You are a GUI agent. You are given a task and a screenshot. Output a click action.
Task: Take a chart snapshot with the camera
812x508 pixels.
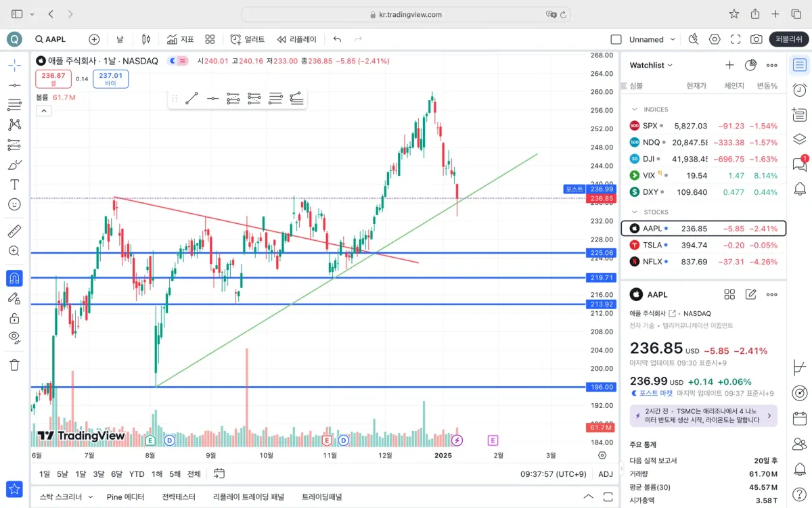[x=757, y=39]
